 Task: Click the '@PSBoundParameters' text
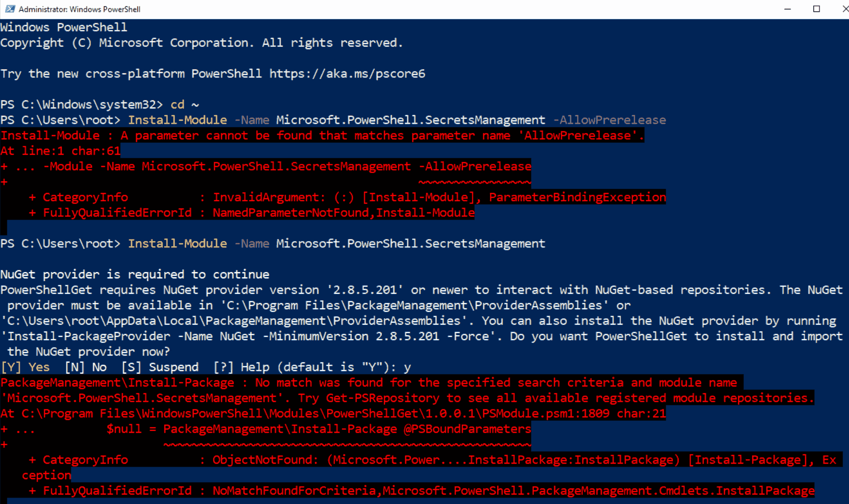(467, 429)
